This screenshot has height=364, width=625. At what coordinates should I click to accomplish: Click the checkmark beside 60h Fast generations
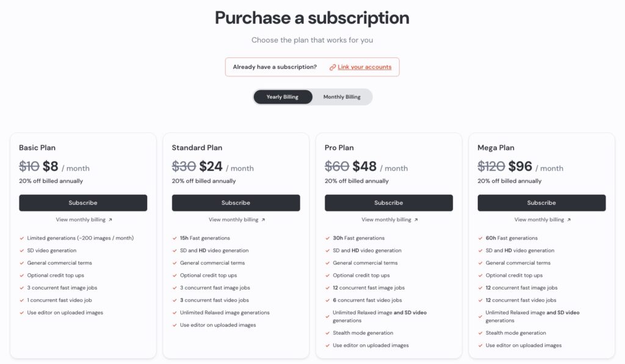click(480, 238)
